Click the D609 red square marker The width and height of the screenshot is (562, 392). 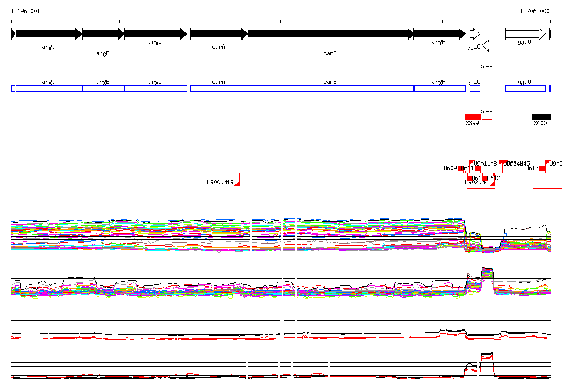pyautogui.click(x=460, y=168)
